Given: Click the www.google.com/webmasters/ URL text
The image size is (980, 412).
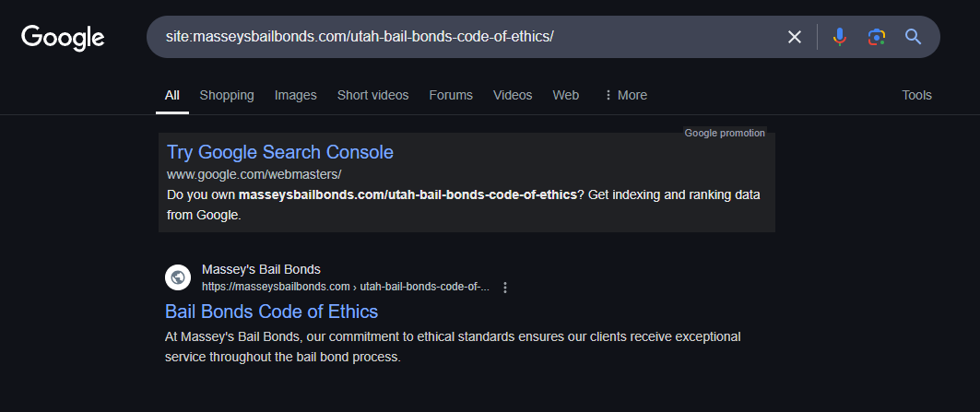Looking at the screenshot, I should [254, 174].
